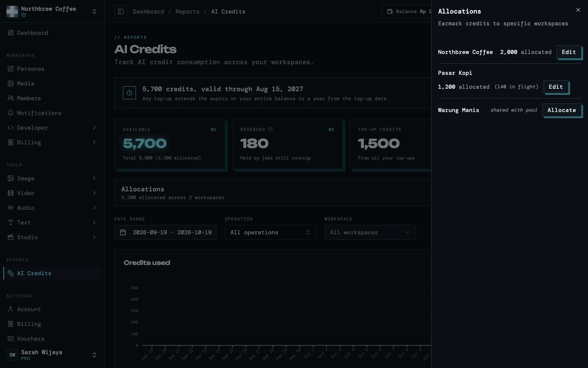Open Billing under Settings
The width and height of the screenshot is (588, 368).
click(x=52, y=324)
